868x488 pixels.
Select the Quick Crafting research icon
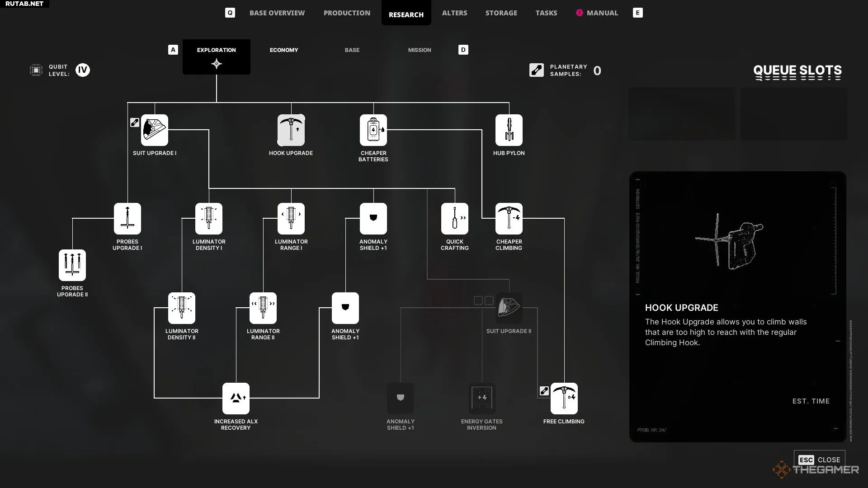coord(455,219)
